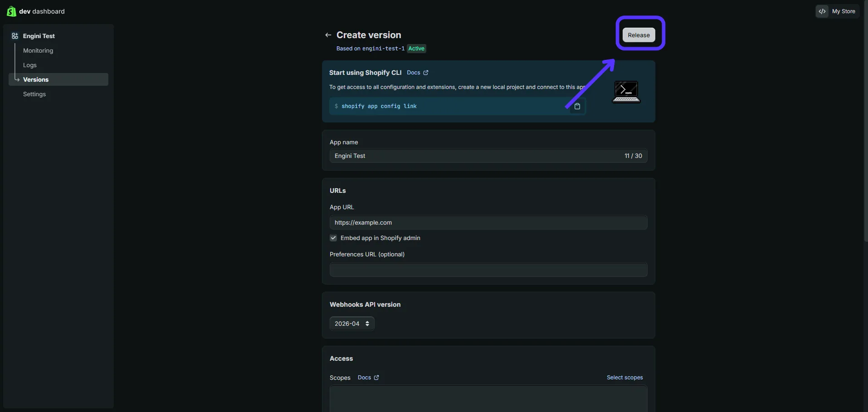Click the dev dashboard title text

click(42, 11)
